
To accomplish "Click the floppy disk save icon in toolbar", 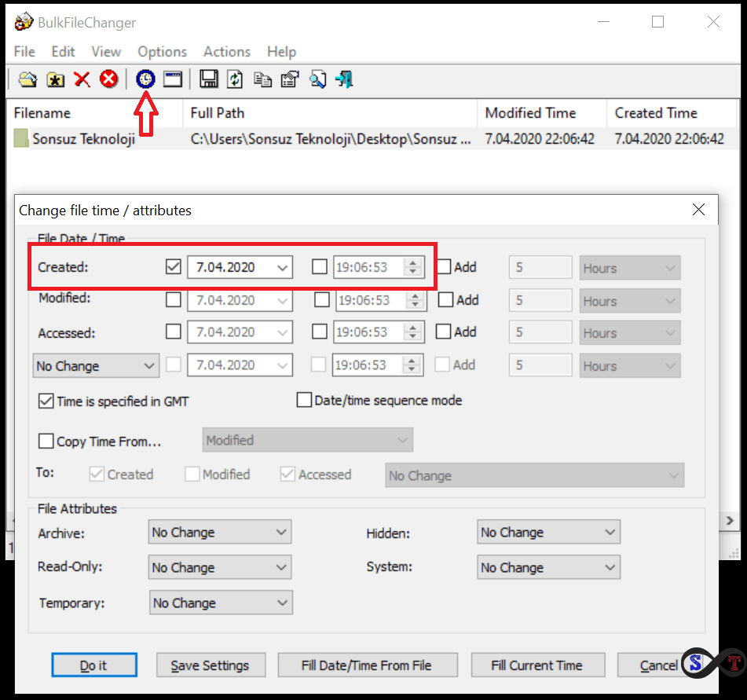I will 208,79.
